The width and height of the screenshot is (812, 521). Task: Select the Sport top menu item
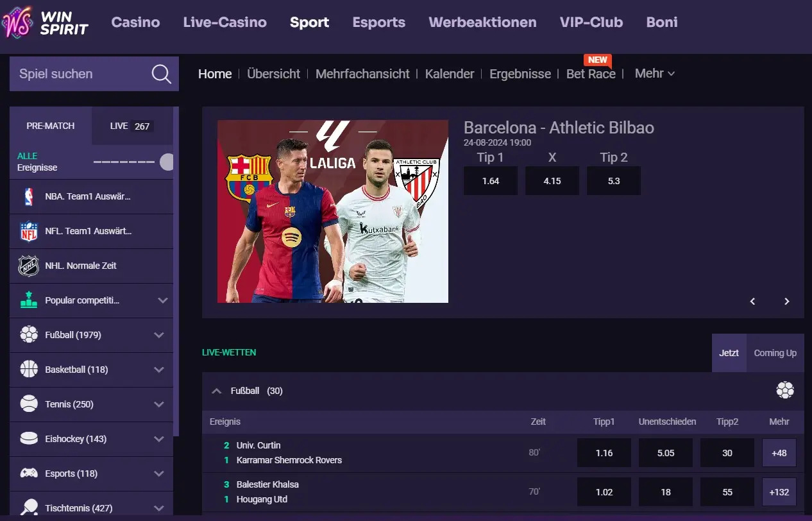coord(309,22)
